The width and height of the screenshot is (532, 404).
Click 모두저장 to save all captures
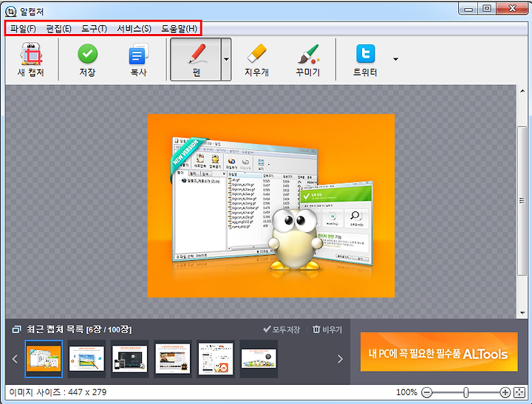click(282, 329)
